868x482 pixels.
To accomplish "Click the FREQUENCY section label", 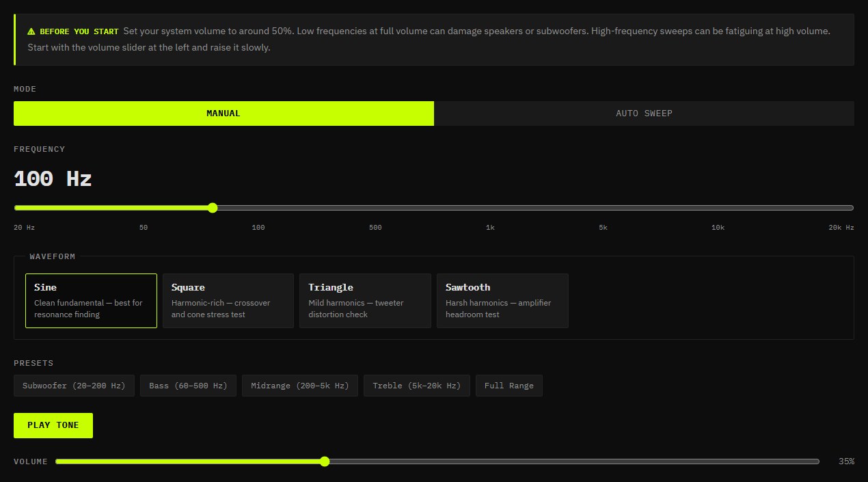I will [x=40, y=149].
